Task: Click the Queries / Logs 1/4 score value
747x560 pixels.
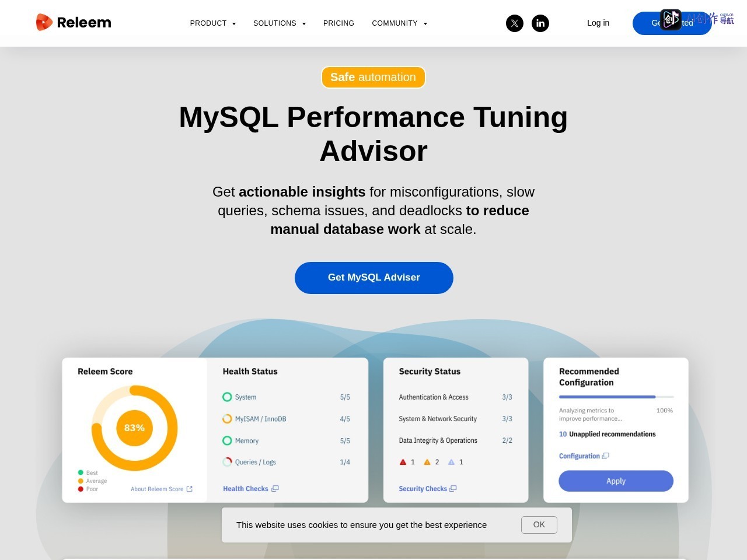Action: point(345,462)
